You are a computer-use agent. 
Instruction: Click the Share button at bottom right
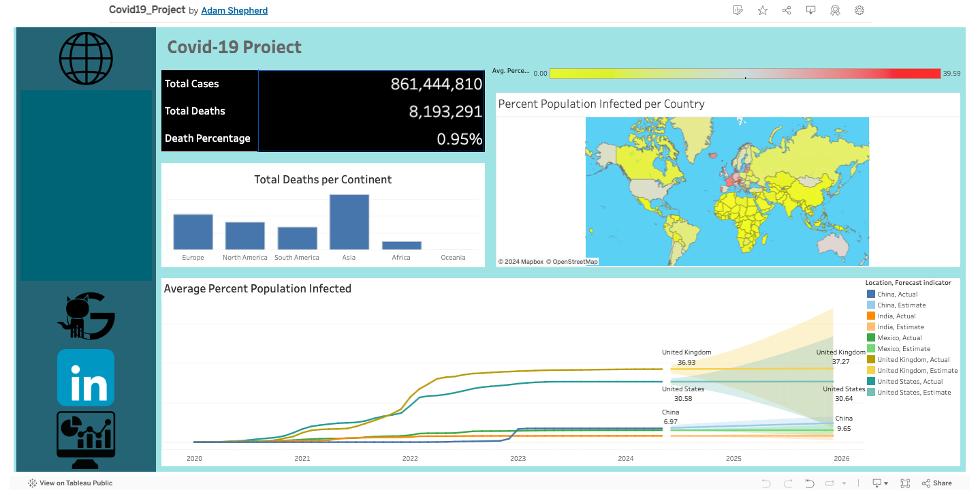(x=937, y=483)
